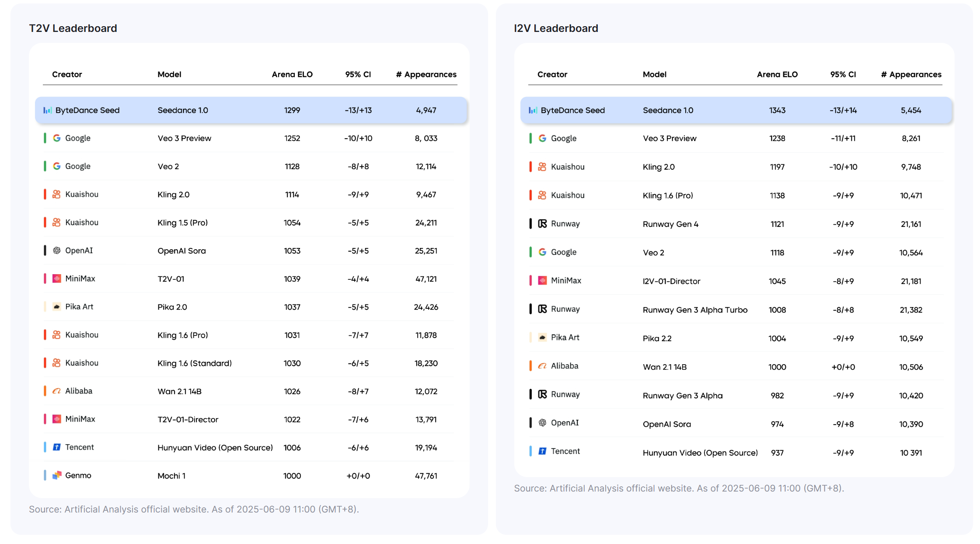Screen dimensions: 980x544
Task: Click the 1343 ELO score for Seedance I2V
Action: (x=777, y=110)
